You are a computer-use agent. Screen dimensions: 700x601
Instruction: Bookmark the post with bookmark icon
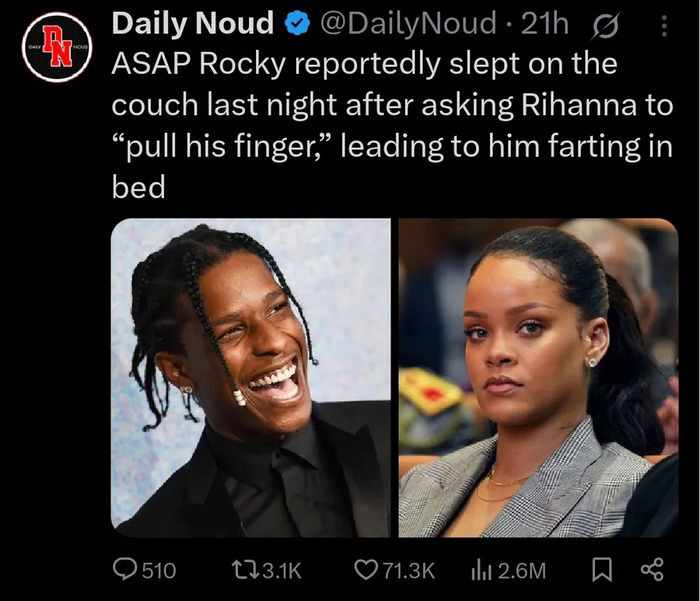(601, 570)
